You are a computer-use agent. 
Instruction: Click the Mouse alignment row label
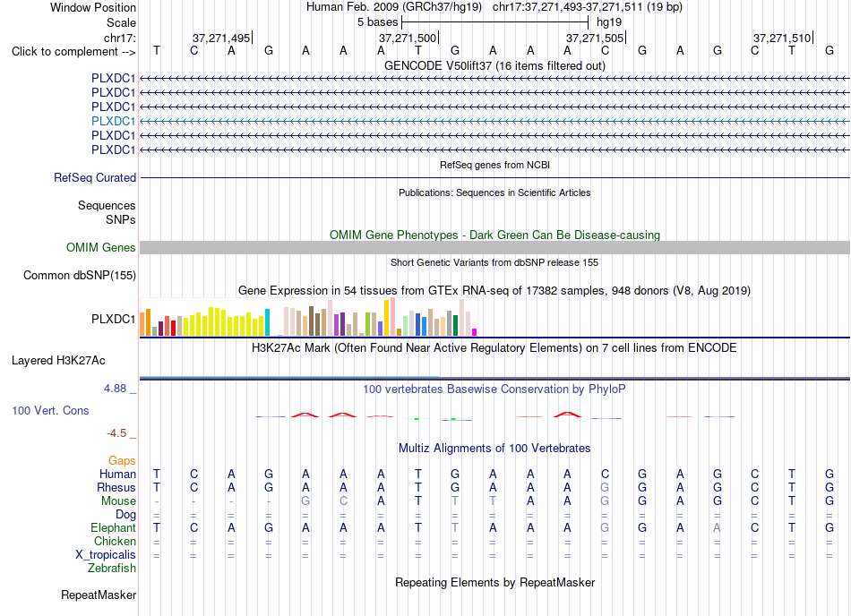pyautogui.click(x=118, y=501)
